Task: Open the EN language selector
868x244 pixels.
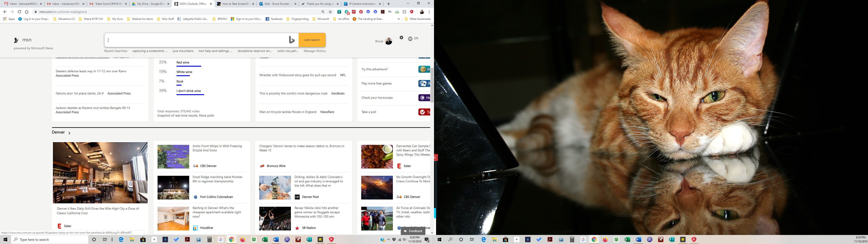Action: point(413,38)
